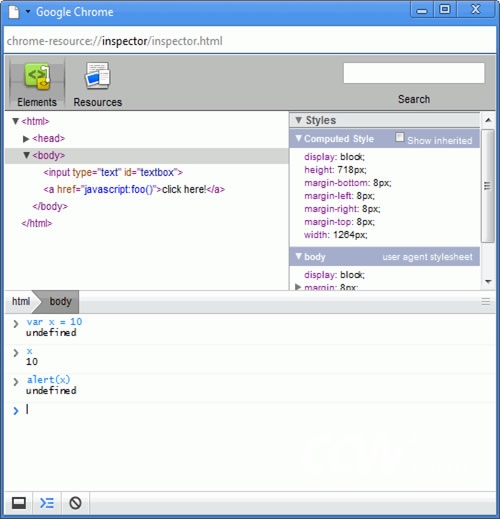Enable the Show inherited checkbox
Viewport: 500px width, 519px height.
[400, 137]
